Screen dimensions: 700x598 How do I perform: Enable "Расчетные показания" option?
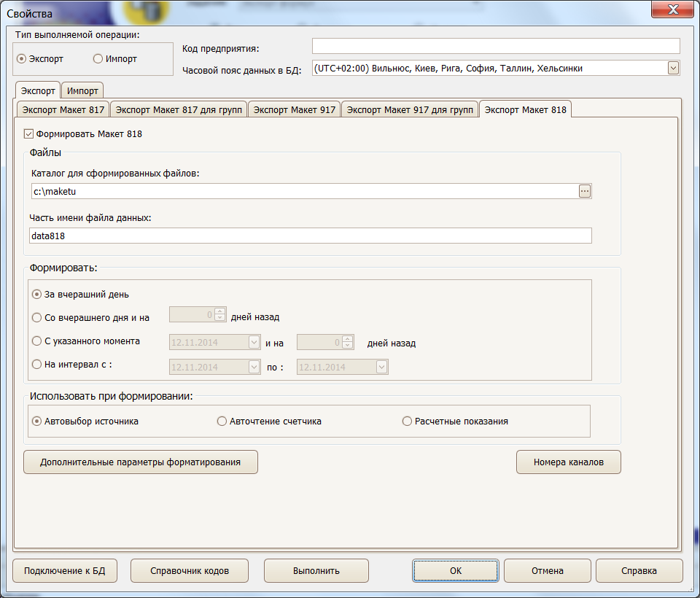click(x=408, y=421)
